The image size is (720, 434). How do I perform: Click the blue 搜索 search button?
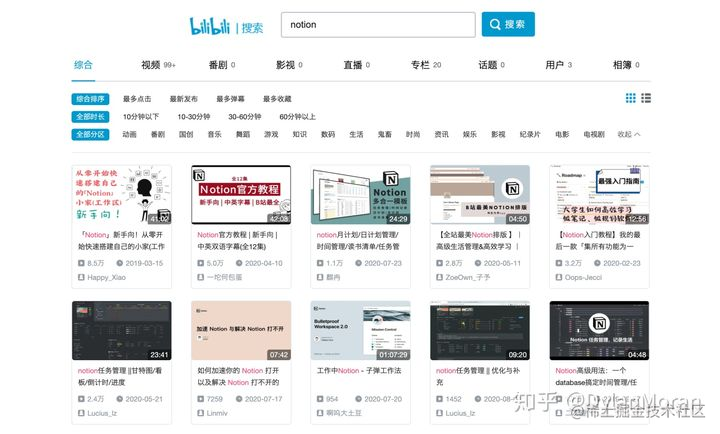click(x=508, y=24)
